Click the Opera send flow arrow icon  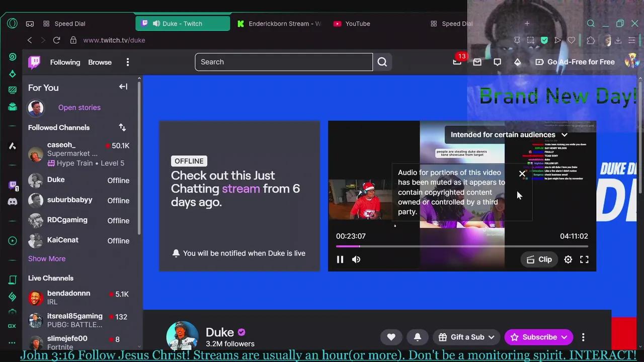coord(557,40)
